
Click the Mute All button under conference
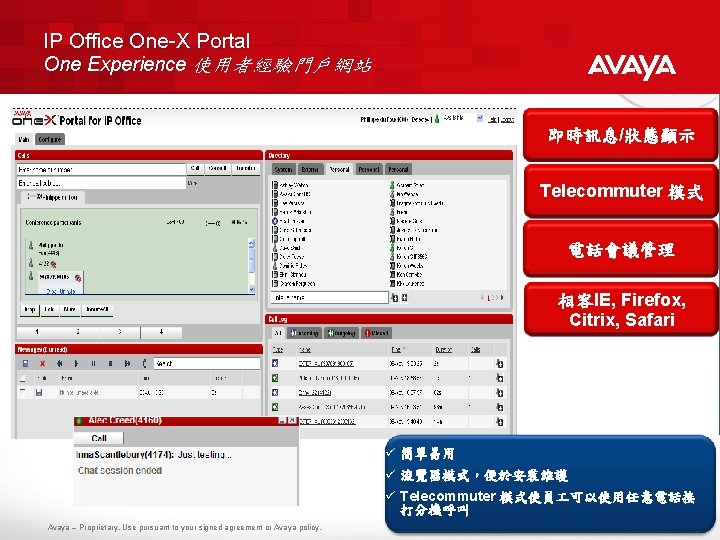point(97,309)
